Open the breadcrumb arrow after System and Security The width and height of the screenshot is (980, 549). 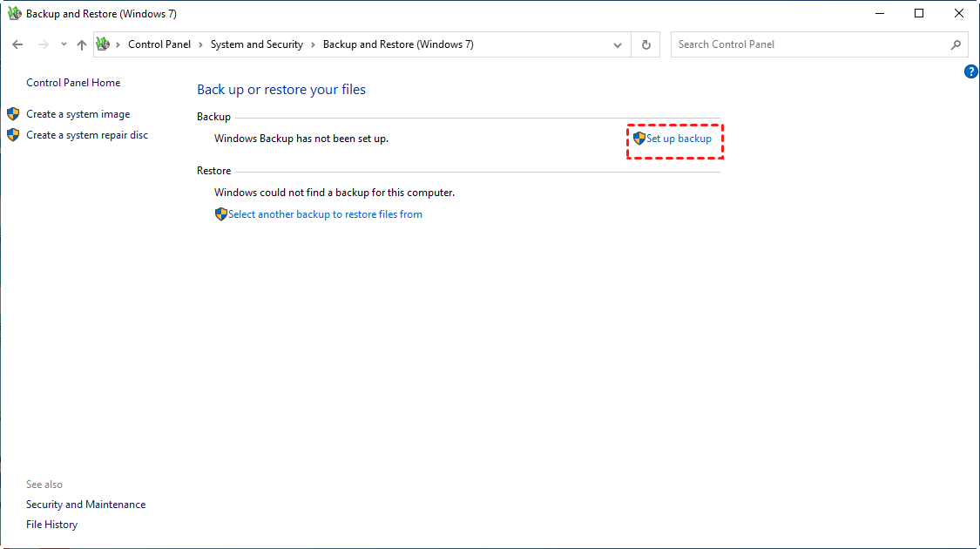click(x=314, y=44)
